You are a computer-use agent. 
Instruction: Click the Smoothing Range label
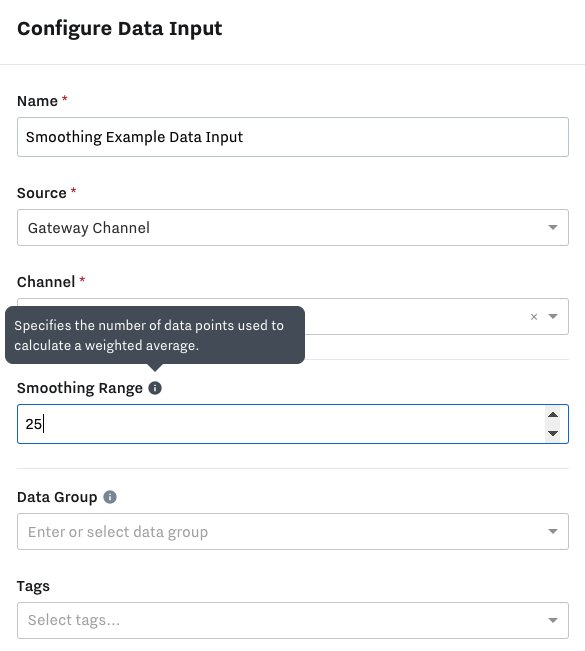[80, 388]
